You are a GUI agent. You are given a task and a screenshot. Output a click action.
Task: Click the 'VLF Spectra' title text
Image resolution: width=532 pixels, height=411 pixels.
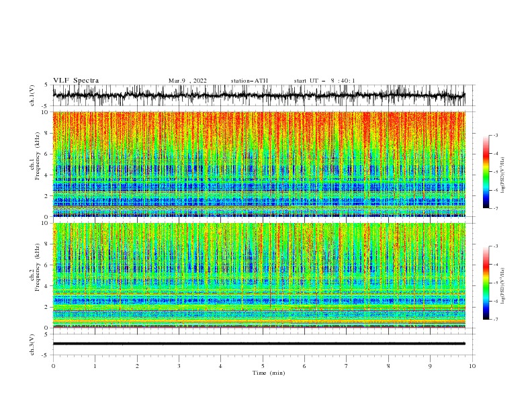tap(76, 81)
